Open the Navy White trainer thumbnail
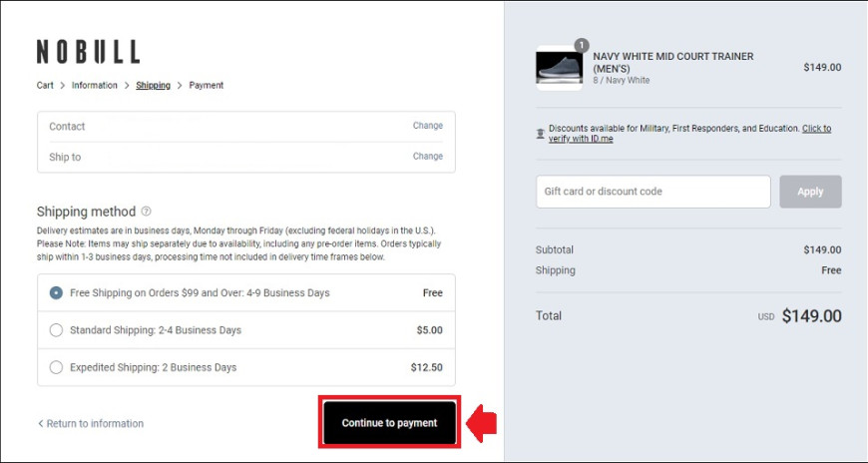868x463 pixels. tap(559, 68)
